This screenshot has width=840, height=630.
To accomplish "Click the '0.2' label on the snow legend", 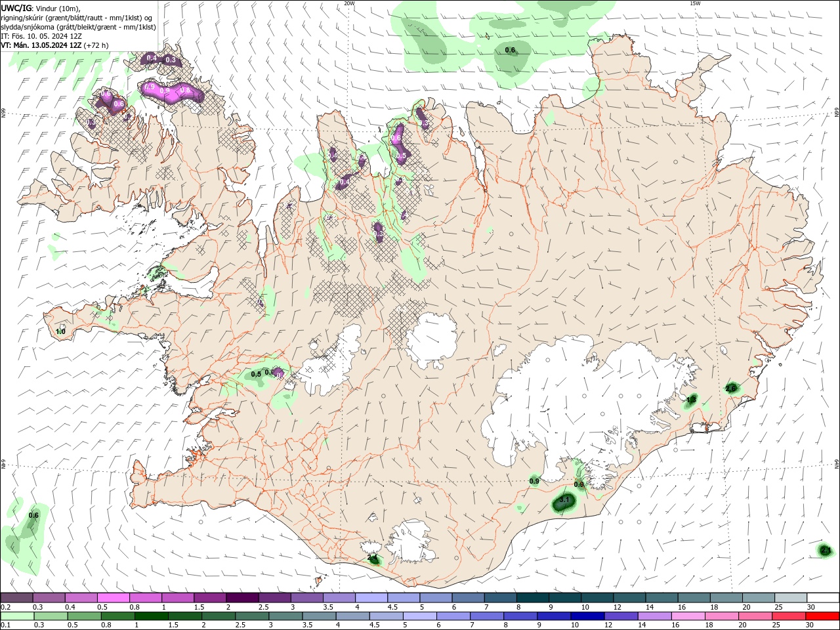I will (5, 607).
